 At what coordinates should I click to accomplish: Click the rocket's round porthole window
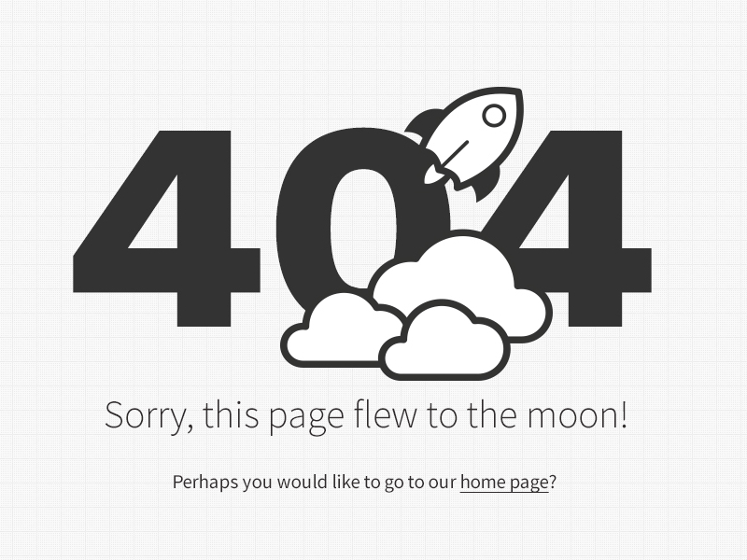(494, 115)
